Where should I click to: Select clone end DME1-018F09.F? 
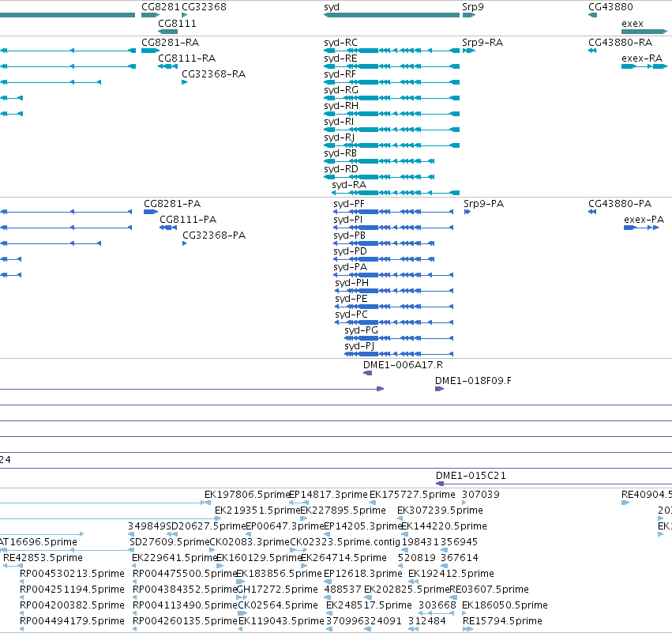(473, 381)
